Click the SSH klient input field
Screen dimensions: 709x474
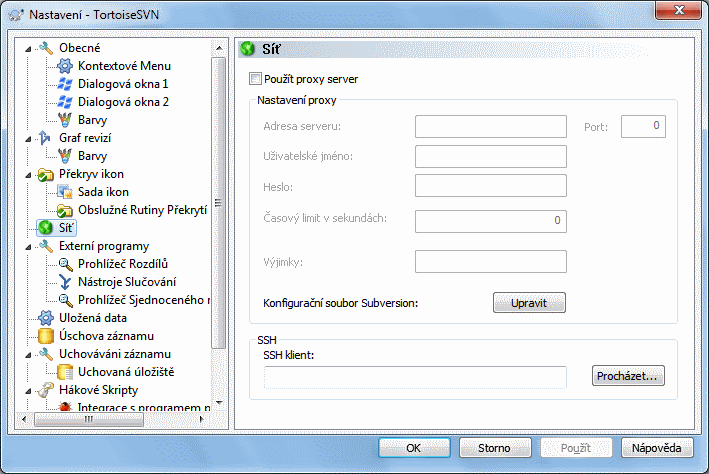(x=415, y=377)
